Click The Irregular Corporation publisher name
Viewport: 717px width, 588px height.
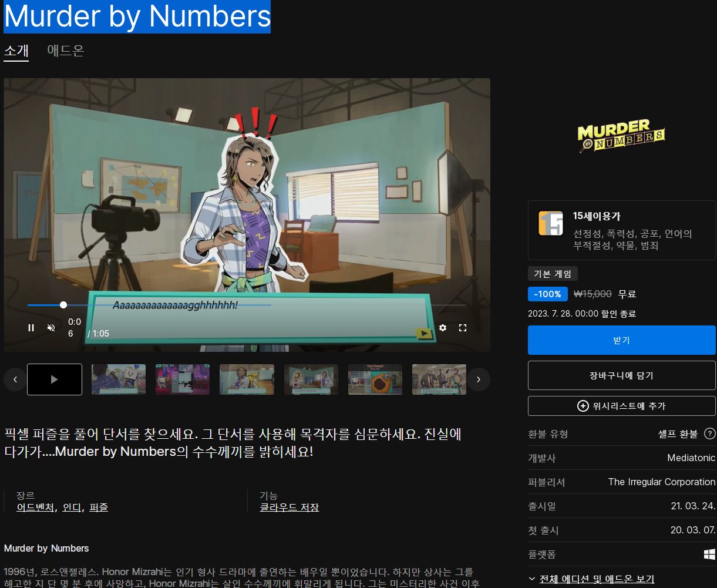coord(662,482)
